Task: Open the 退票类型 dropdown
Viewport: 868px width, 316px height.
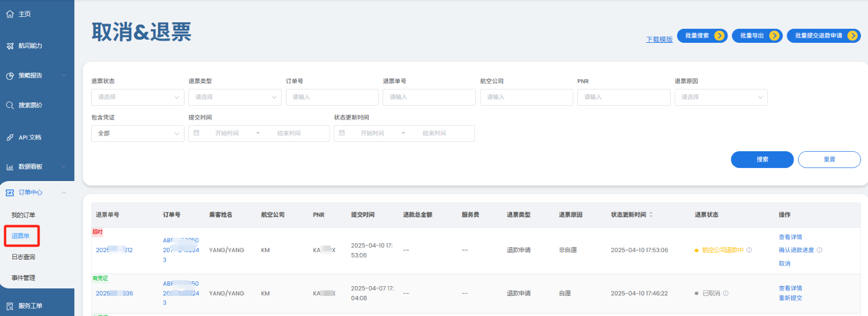Action: [235, 97]
